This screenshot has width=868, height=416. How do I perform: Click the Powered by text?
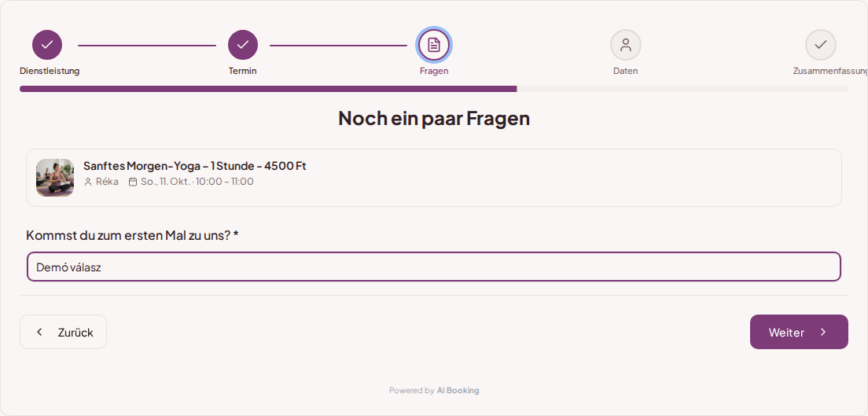coord(411,391)
